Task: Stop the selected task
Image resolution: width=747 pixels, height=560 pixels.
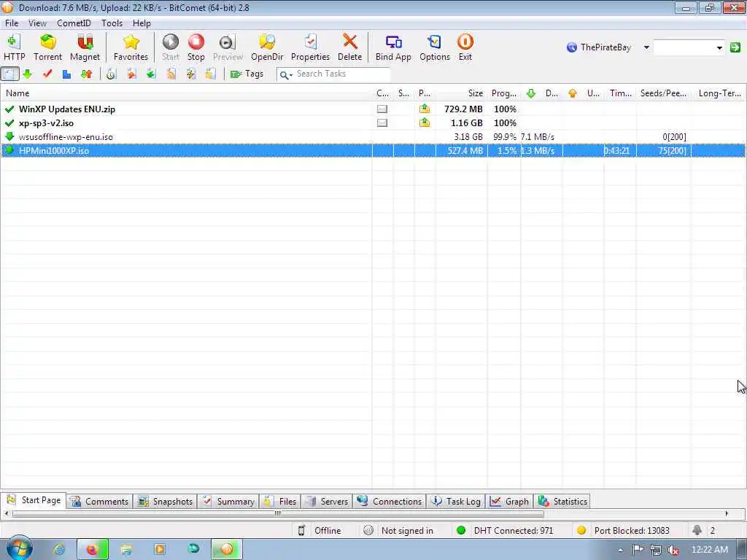Action: [x=196, y=47]
